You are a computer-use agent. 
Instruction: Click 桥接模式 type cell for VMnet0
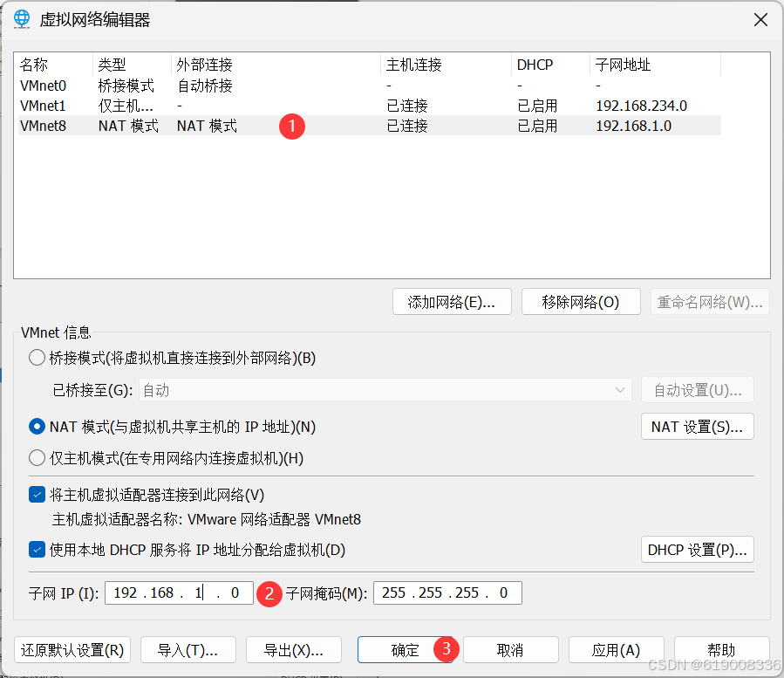tap(126, 86)
